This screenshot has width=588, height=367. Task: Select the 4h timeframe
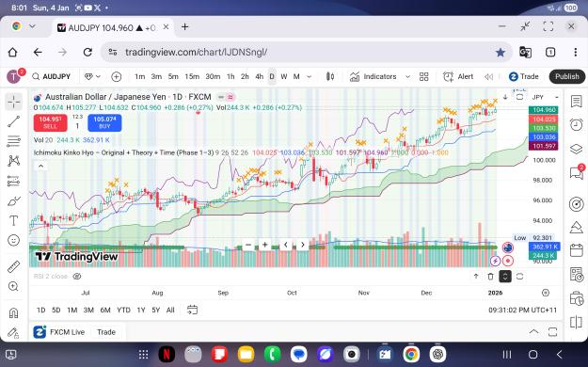point(259,76)
